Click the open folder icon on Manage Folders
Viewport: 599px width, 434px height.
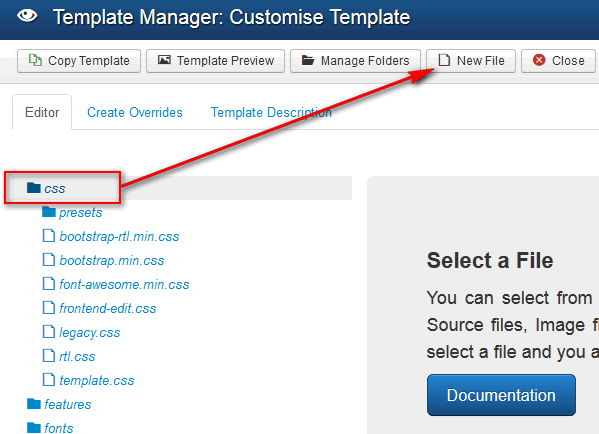[308, 60]
